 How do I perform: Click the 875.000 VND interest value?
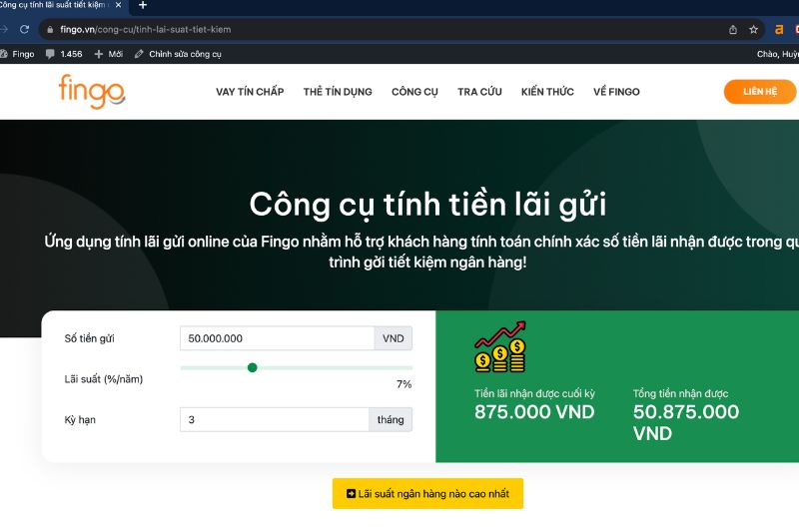[x=534, y=412]
